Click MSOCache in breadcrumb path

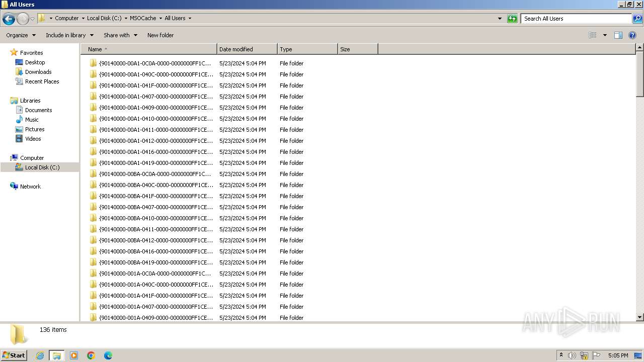coord(143,18)
